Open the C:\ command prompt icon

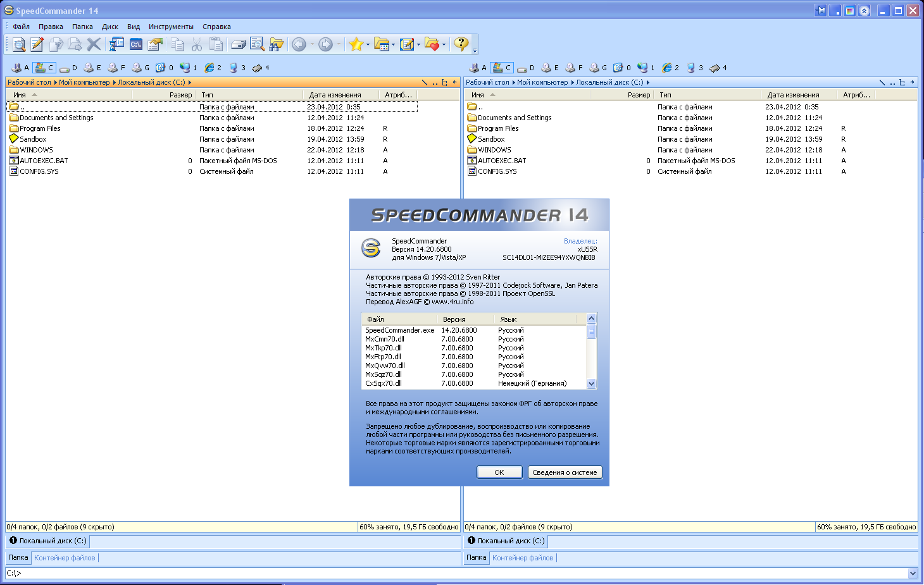tap(135, 44)
